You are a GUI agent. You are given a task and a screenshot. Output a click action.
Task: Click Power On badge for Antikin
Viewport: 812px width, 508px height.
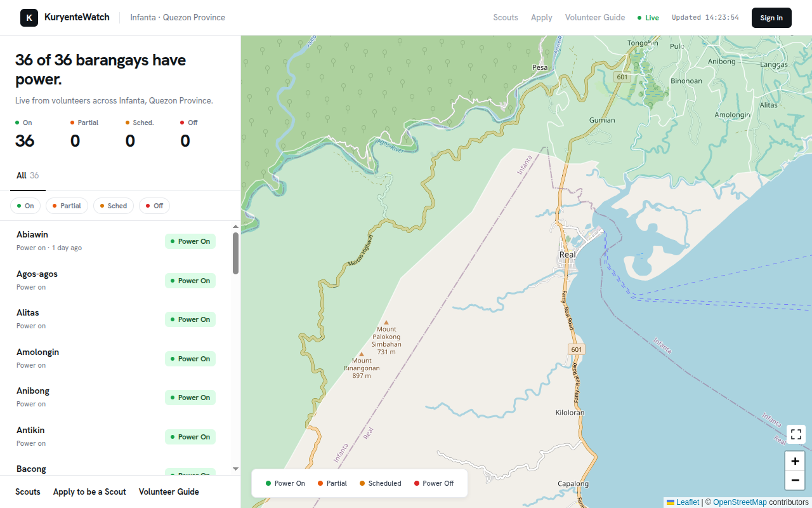pyautogui.click(x=190, y=437)
